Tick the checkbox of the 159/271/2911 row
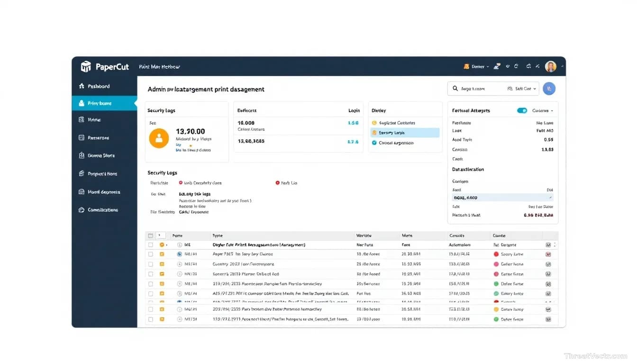 tap(151, 319)
